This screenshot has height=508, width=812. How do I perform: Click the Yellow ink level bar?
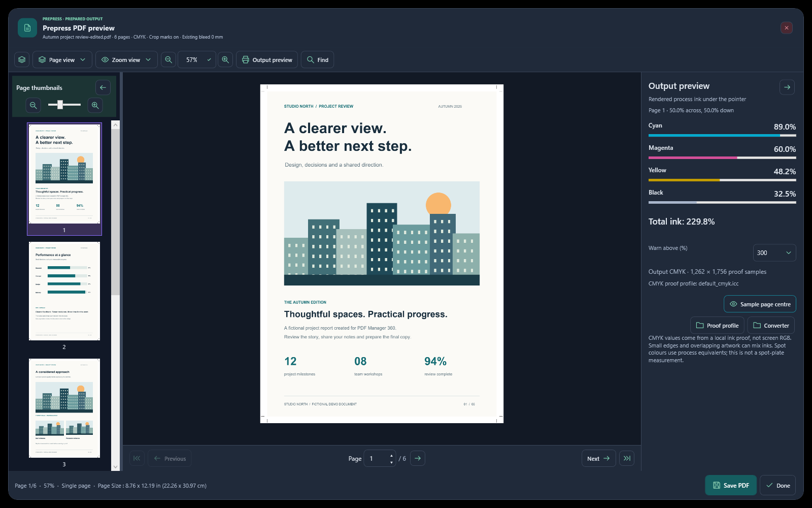pos(722,180)
